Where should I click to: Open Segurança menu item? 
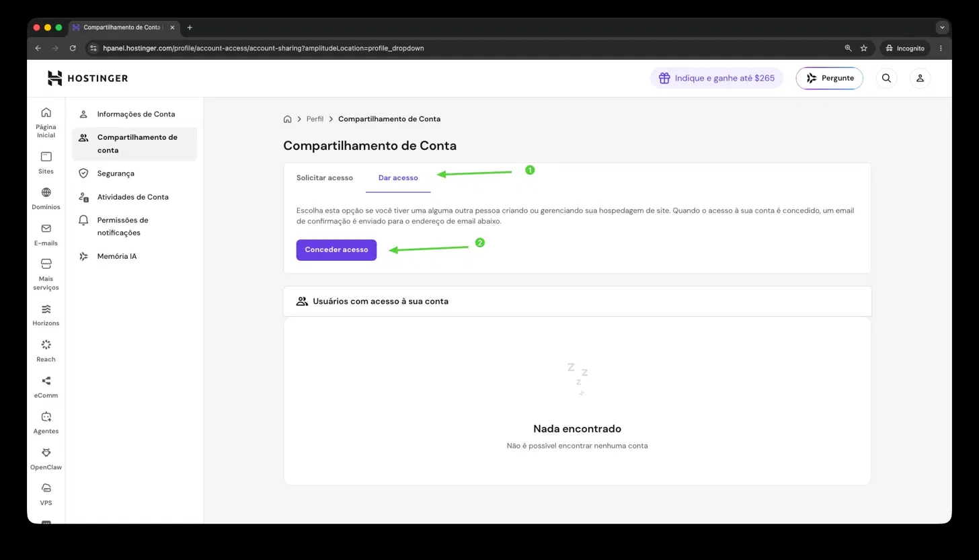(134, 173)
